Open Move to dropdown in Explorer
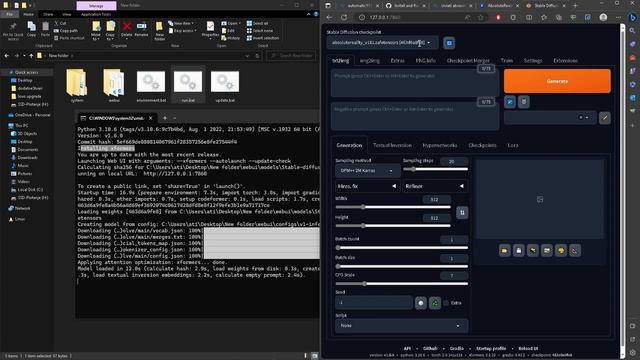The height and width of the screenshot is (360, 640). pos(96,31)
